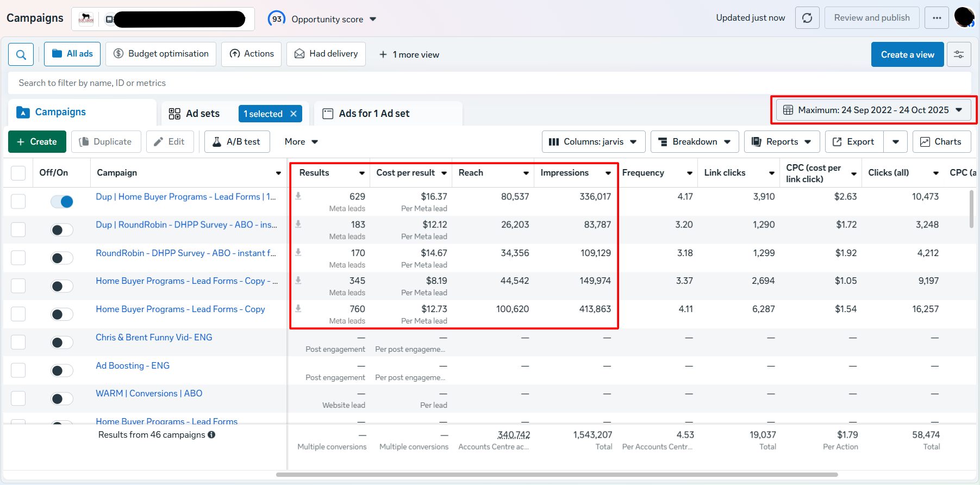Image resolution: width=980 pixels, height=485 pixels.
Task: Open the Reach column dropdown arrow
Action: click(x=526, y=173)
